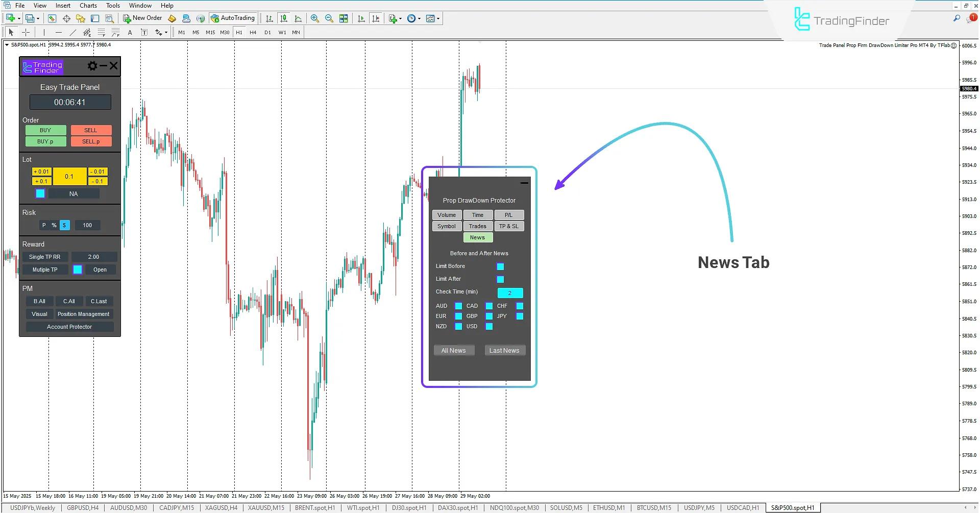The height and width of the screenshot is (513, 980).
Task: Expand the Periodicity clock dropdown arrow
Action: [420, 18]
